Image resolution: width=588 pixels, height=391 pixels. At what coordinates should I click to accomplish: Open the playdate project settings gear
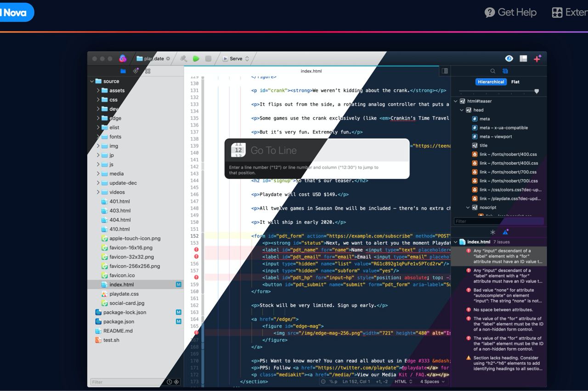point(168,59)
